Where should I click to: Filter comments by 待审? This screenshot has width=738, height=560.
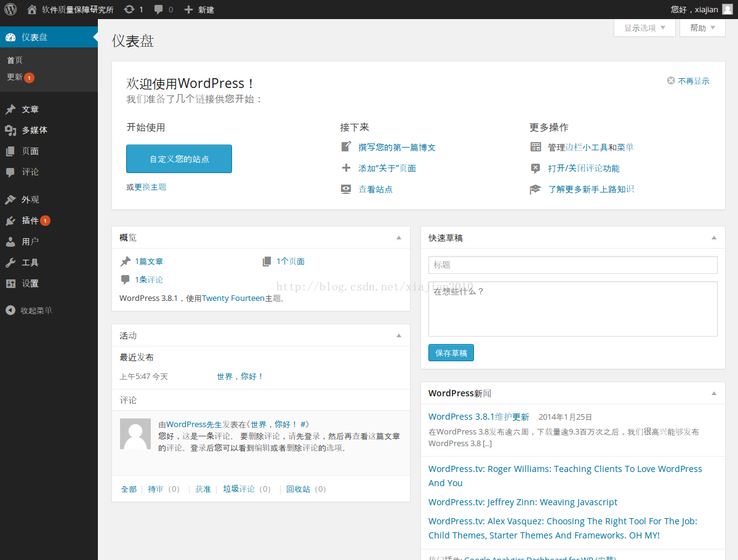[156, 489]
